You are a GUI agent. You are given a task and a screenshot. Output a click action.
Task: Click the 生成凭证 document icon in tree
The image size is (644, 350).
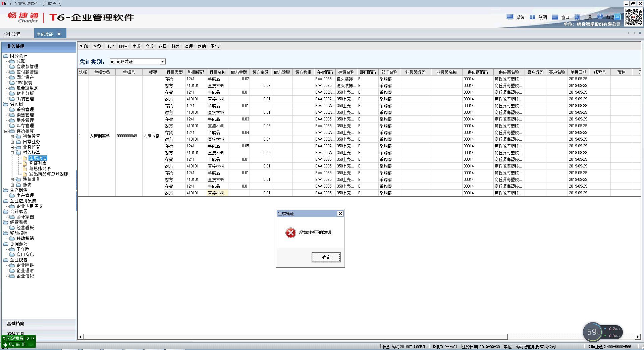pyautogui.click(x=25, y=158)
